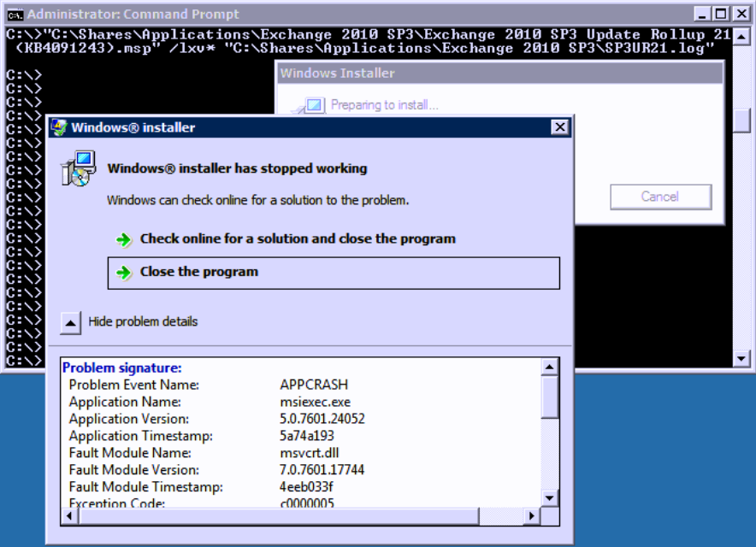Click the installer computer and disc icon
The width and height of the screenshot is (756, 547).
tap(78, 168)
